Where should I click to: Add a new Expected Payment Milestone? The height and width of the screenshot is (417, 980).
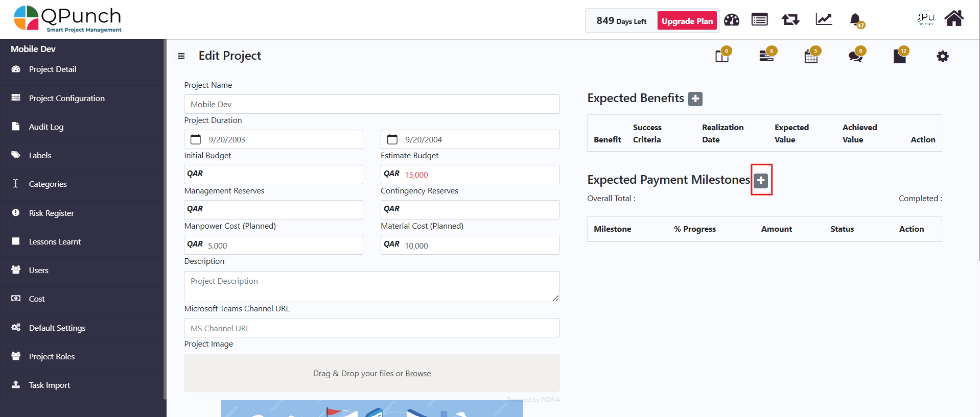point(761,180)
